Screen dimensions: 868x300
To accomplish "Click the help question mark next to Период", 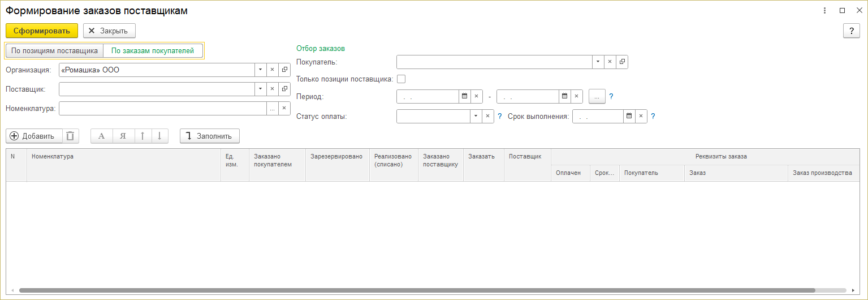I will [611, 96].
